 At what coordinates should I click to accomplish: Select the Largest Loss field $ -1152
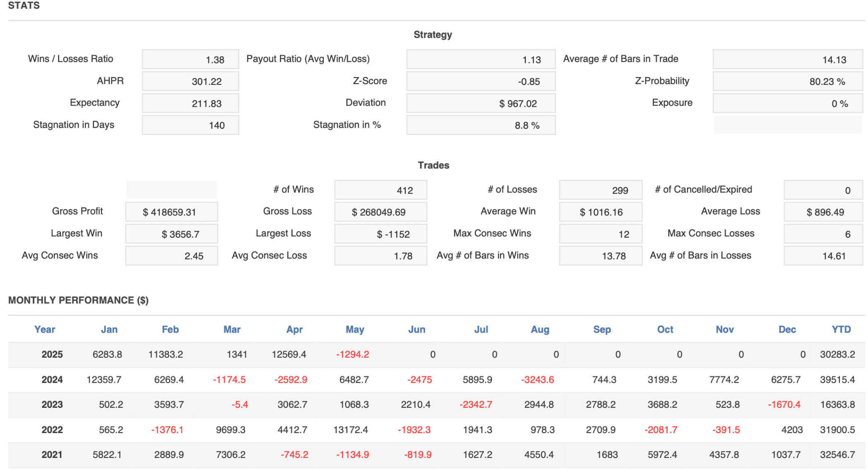(380, 234)
